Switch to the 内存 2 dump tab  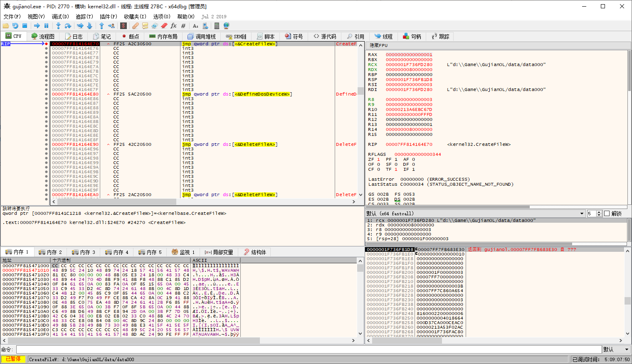pyautogui.click(x=50, y=252)
